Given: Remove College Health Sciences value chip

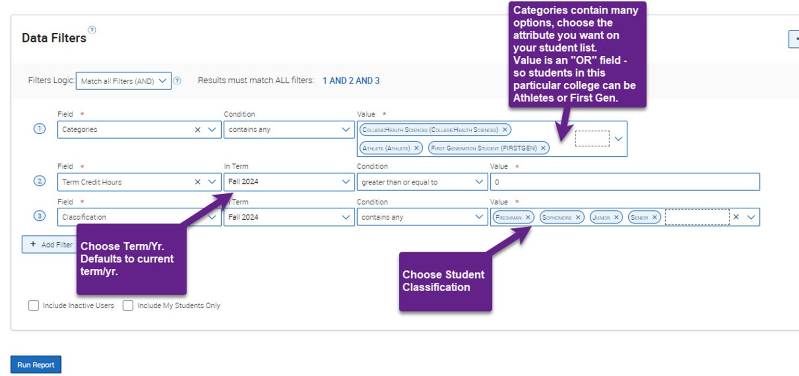Looking at the screenshot, I should (505, 130).
